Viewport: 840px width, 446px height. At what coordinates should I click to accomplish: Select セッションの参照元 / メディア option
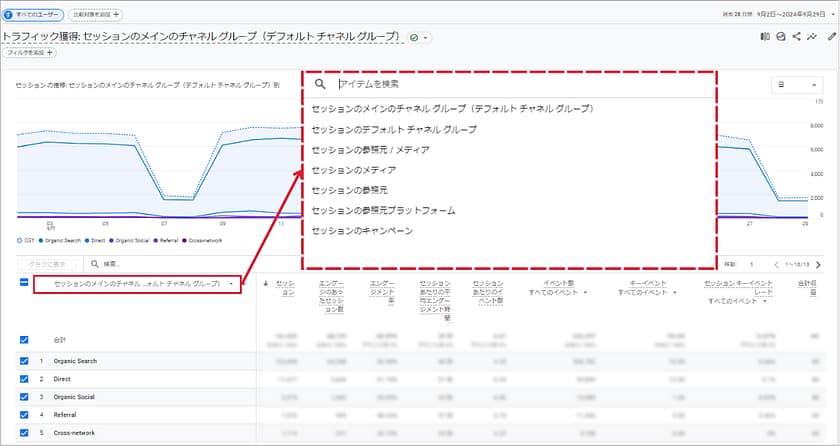coord(370,150)
